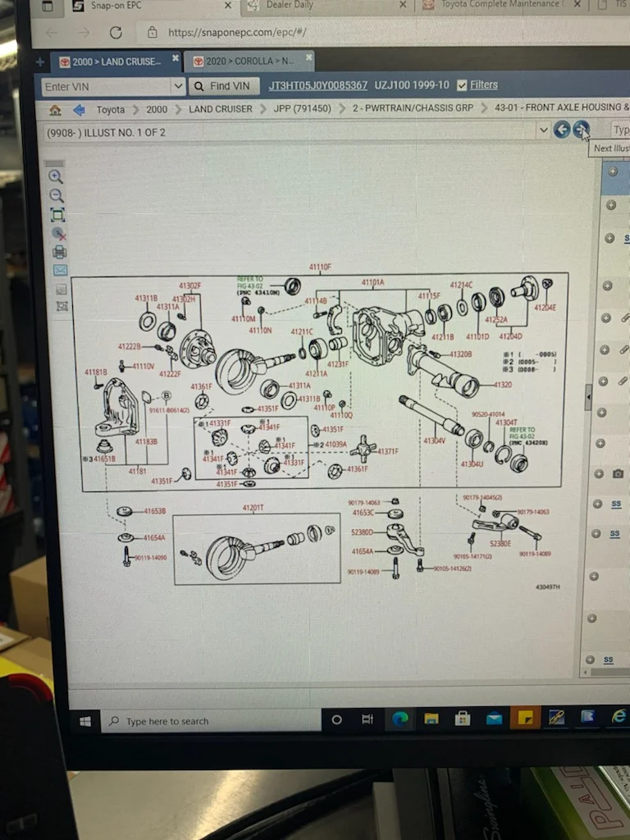Go to next illustration arrow
The height and width of the screenshot is (840, 630).
coord(581,129)
